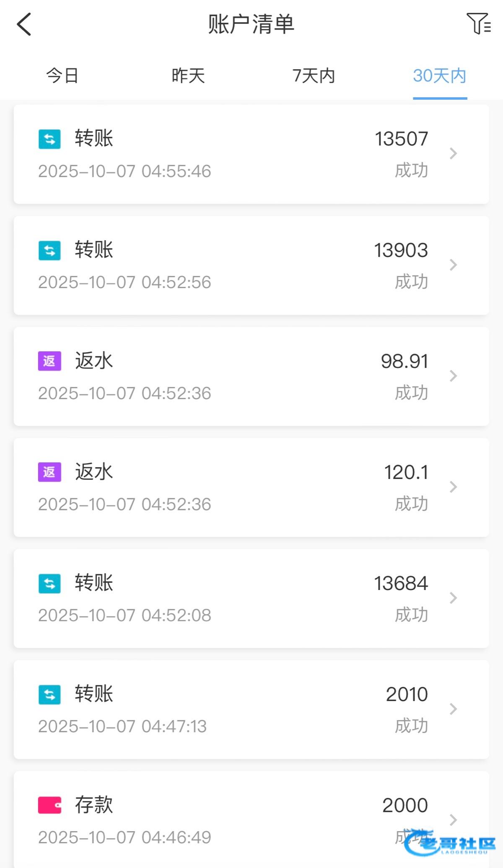Screen dimensions: 503x868
Task: Switch to the 昨天 tab
Action: (188, 76)
